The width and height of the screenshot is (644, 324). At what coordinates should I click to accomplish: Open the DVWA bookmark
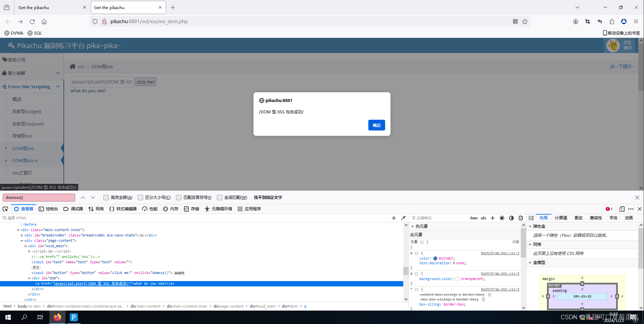pos(14,33)
